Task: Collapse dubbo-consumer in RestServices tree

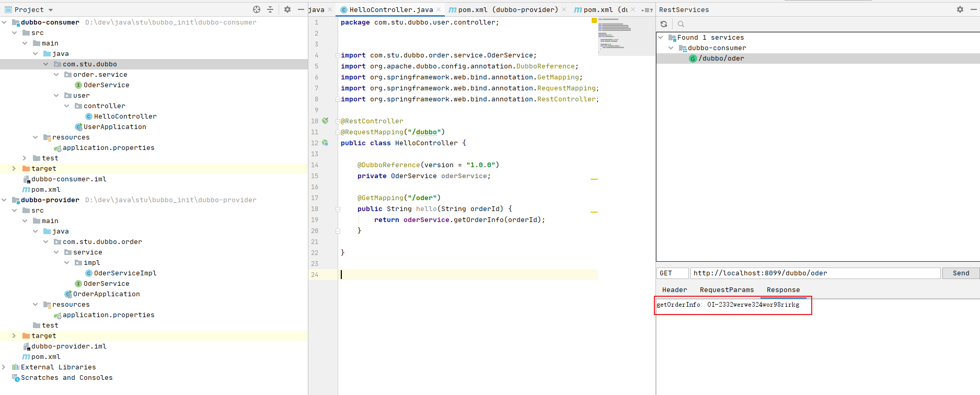Action: [671, 48]
